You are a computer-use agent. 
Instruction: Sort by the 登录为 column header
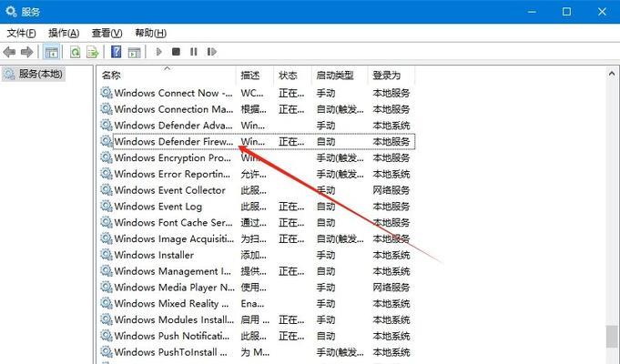391,76
